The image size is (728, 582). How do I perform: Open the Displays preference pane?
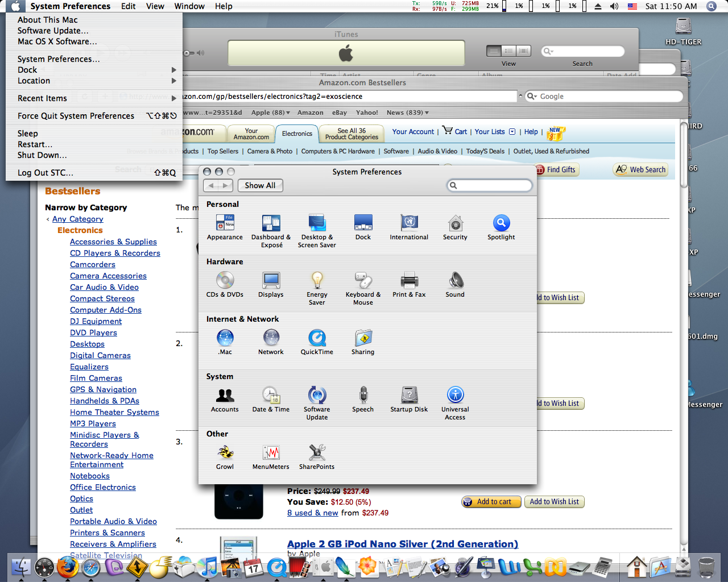click(x=271, y=285)
